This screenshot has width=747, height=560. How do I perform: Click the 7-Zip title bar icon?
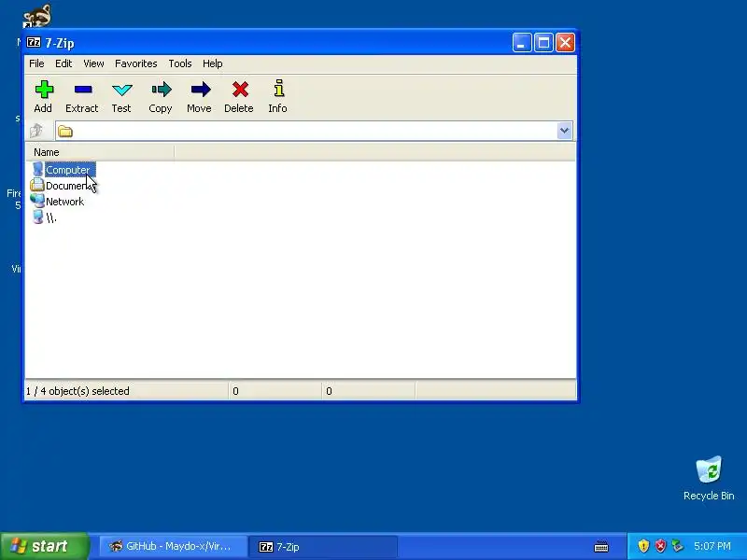[34, 42]
